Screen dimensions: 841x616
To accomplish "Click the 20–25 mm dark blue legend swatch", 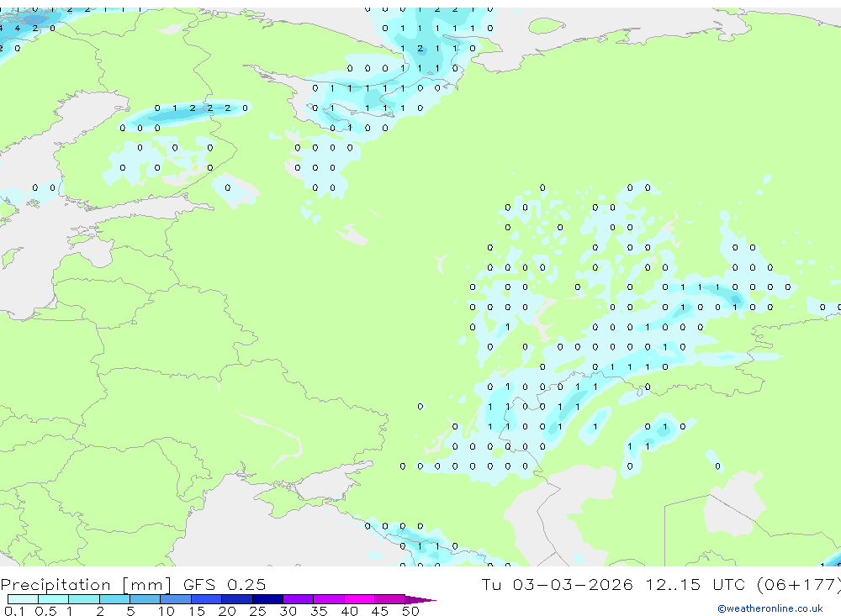I will click(x=237, y=599).
